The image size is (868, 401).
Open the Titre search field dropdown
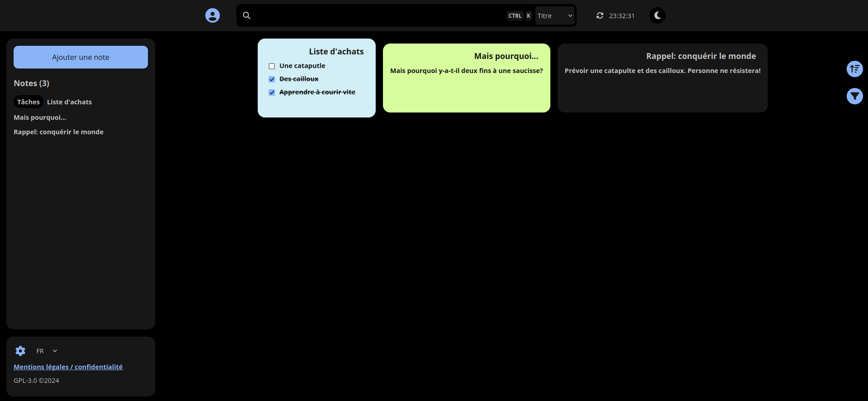click(x=555, y=15)
